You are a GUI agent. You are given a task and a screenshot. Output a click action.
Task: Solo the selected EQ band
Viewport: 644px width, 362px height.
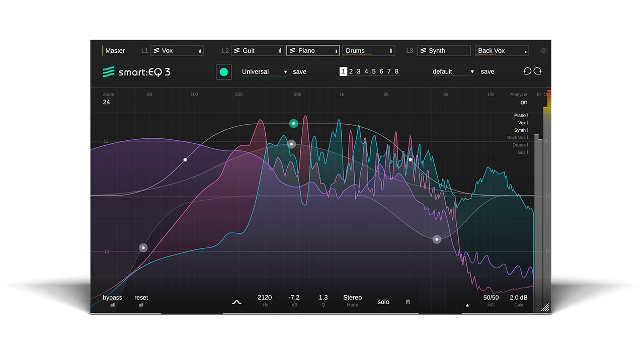[383, 302]
